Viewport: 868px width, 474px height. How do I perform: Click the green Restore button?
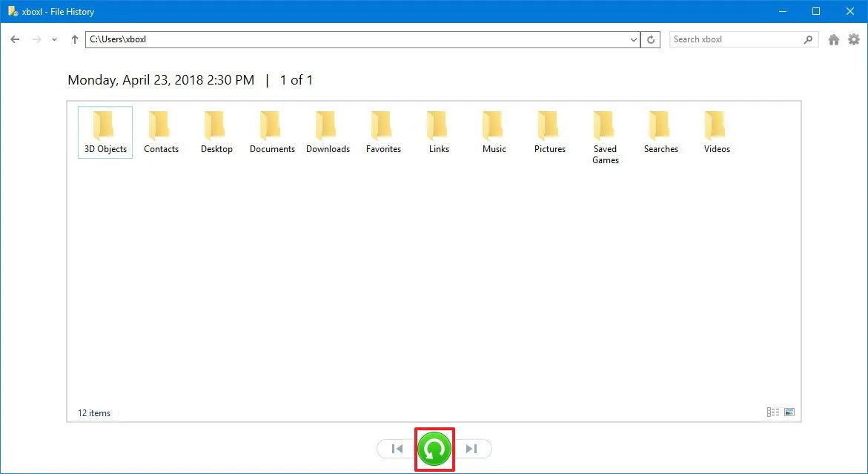[434, 449]
